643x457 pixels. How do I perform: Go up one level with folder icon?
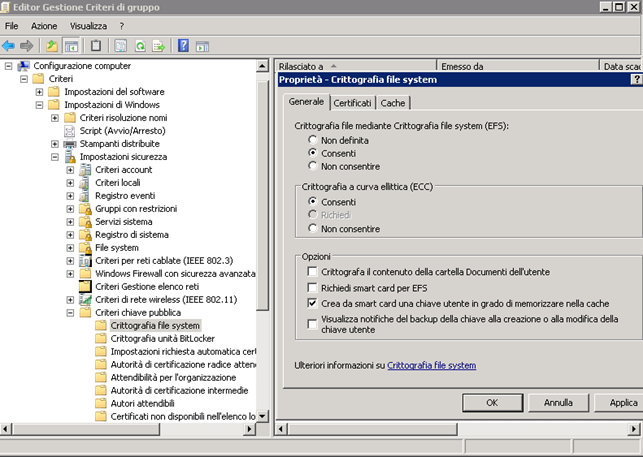52,46
